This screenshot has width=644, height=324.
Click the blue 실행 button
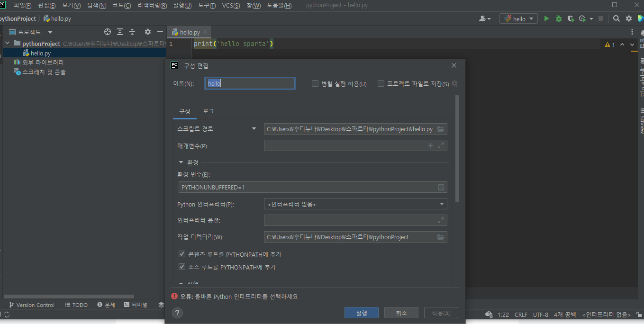click(x=362, y=313)
